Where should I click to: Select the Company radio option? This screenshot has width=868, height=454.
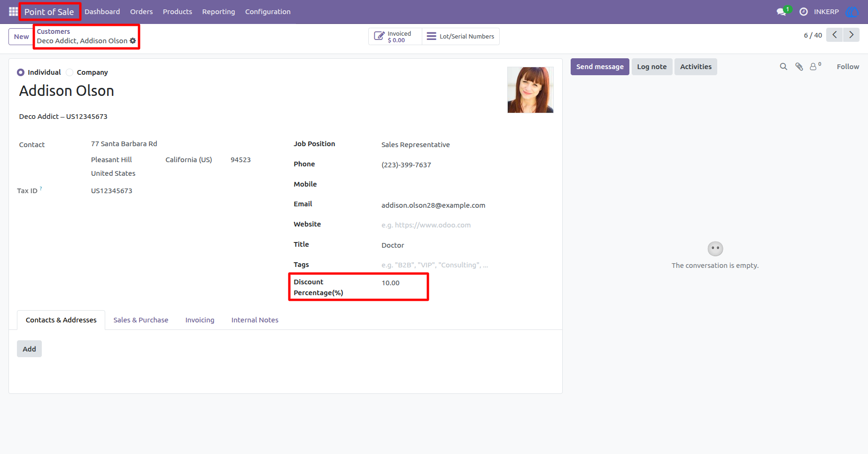pos(70,72)
